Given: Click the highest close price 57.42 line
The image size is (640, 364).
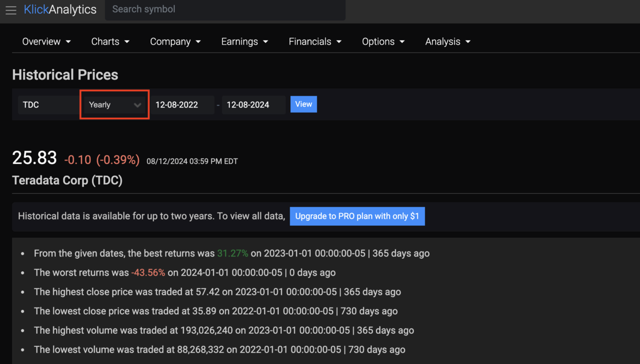Looking at the screenshot, I should (217, 292).
